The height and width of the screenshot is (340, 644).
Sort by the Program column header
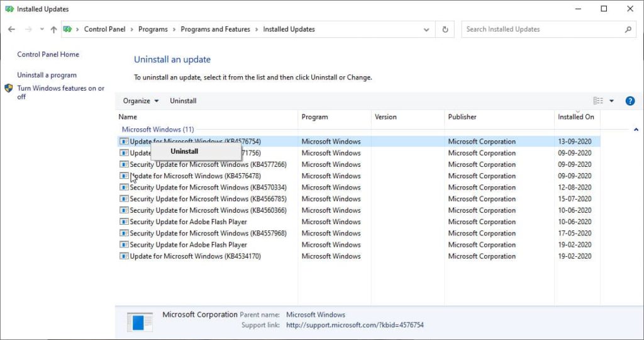(335, 116)
